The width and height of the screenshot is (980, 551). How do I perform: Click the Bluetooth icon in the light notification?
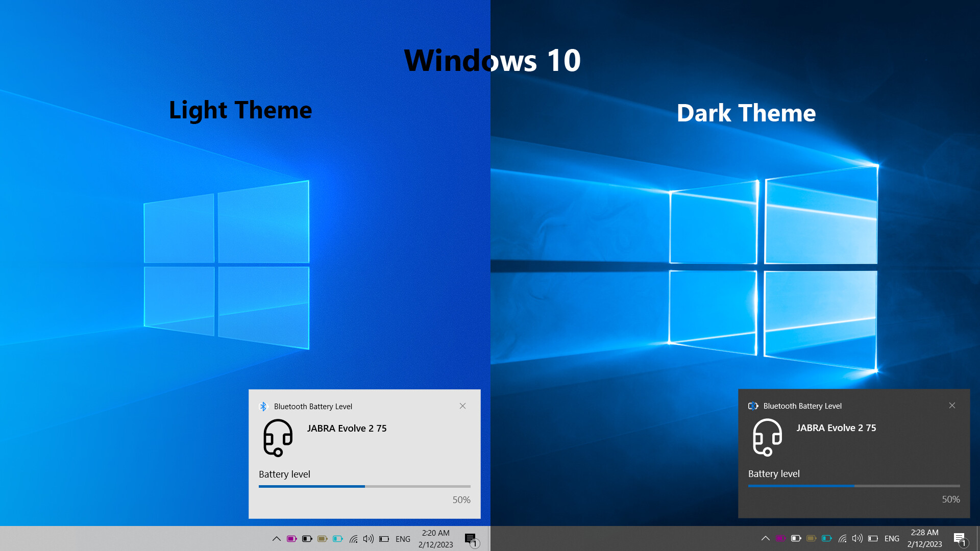(x=264, y=407)
